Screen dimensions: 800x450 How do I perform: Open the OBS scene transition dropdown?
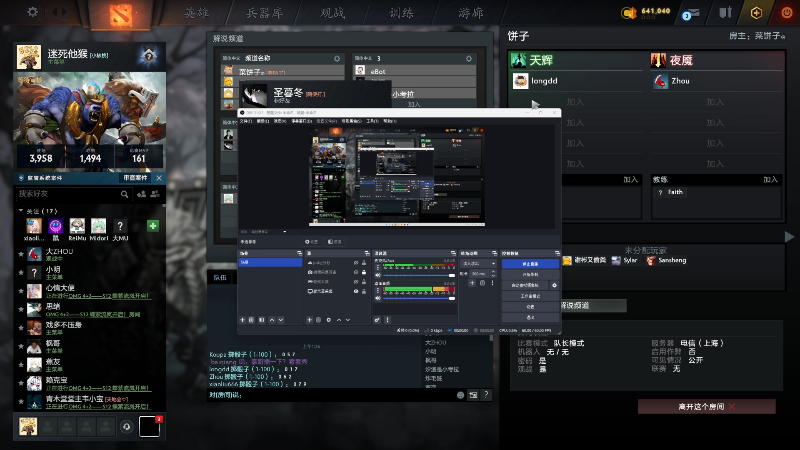pyautogui.click(x=478, y=263)
